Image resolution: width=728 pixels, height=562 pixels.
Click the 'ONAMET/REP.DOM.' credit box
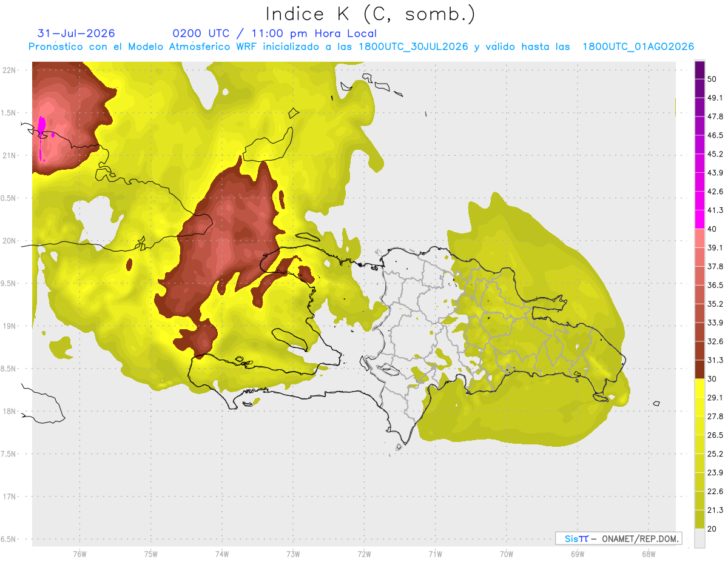point(618,538)
